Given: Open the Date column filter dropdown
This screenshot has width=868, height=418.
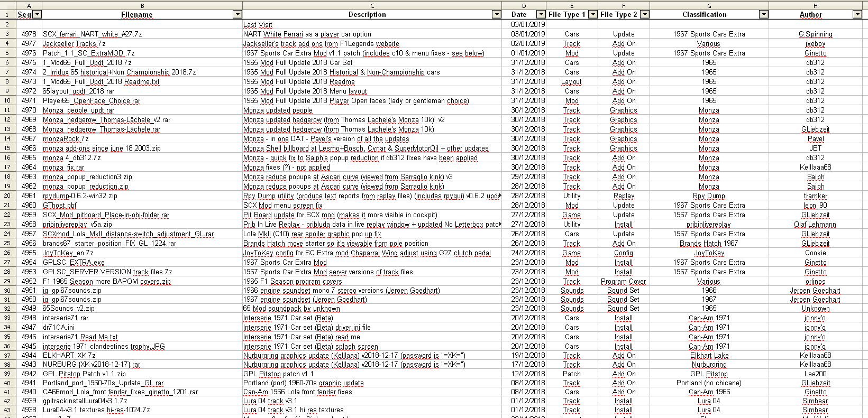Looking at the screenshot, I should tap(541, 14).
